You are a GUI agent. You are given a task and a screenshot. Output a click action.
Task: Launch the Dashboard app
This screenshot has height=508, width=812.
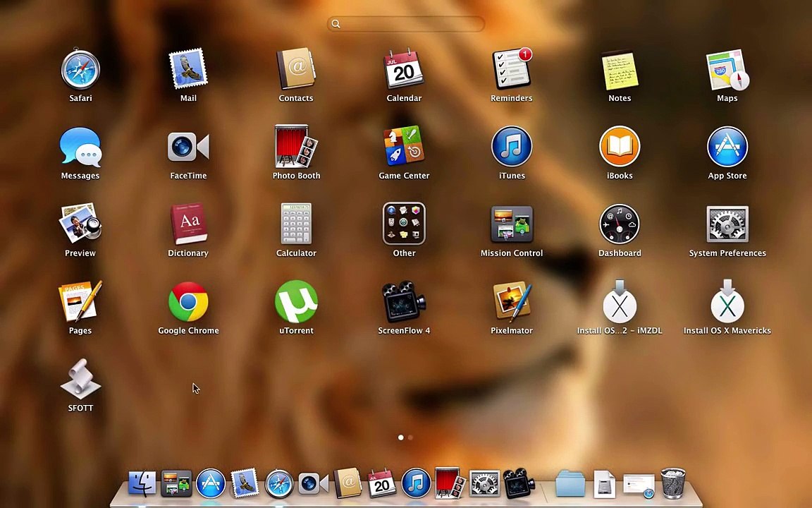[620, 224]
